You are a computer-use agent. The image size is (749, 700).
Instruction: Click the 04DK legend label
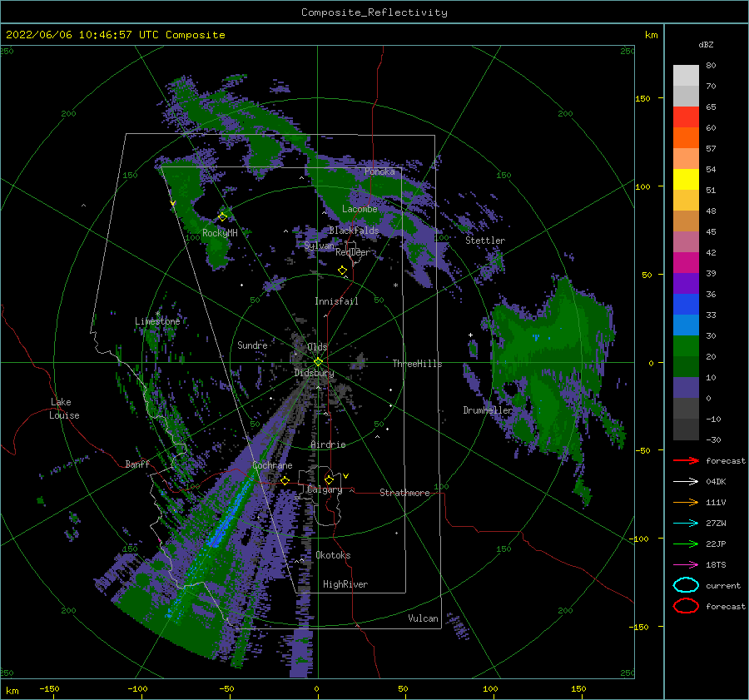pos(716,482)
